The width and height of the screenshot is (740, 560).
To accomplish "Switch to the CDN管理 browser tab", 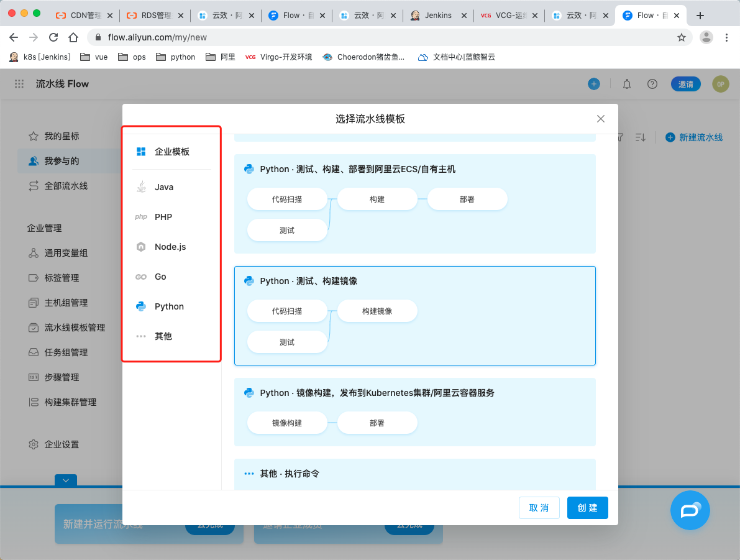I will coord(85,16).
